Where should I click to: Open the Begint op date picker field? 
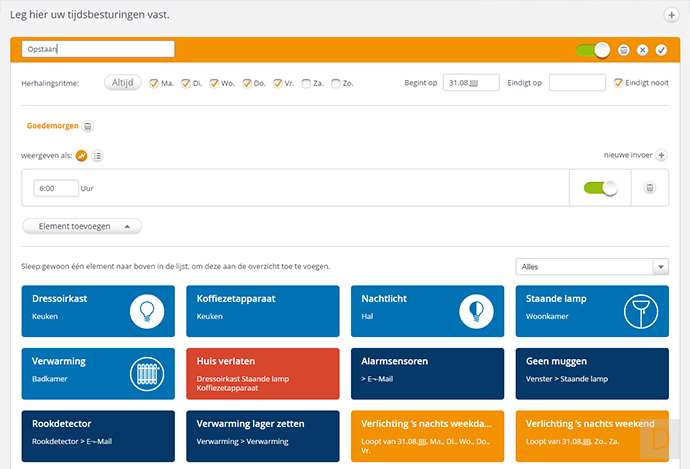click(x=471, y=83)
